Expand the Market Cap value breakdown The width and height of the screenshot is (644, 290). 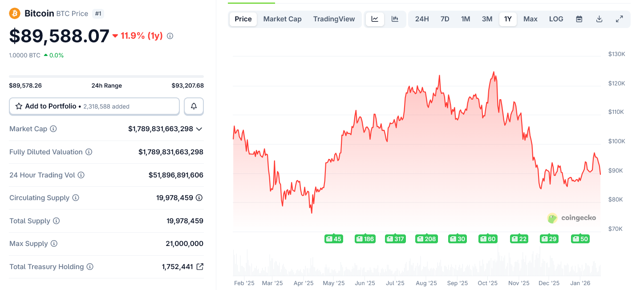pyautogui.click(x=199, y=129)
